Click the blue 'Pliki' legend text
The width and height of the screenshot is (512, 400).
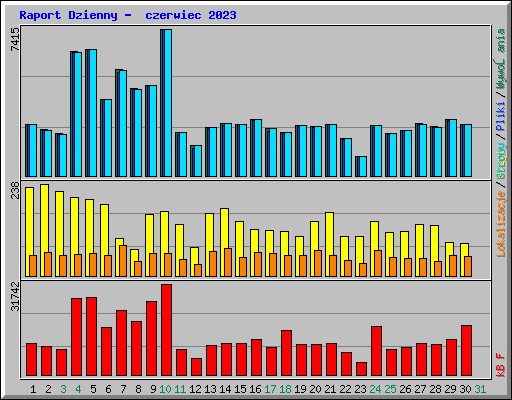(501, 116)
